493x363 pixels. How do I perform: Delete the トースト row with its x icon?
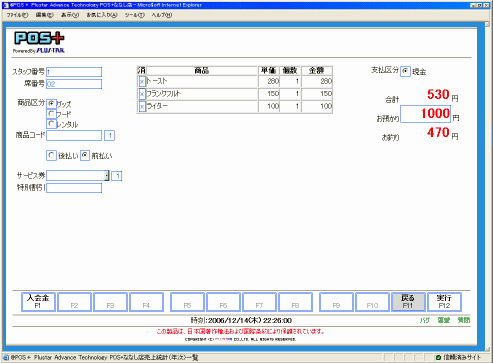(x=142, y=82)
